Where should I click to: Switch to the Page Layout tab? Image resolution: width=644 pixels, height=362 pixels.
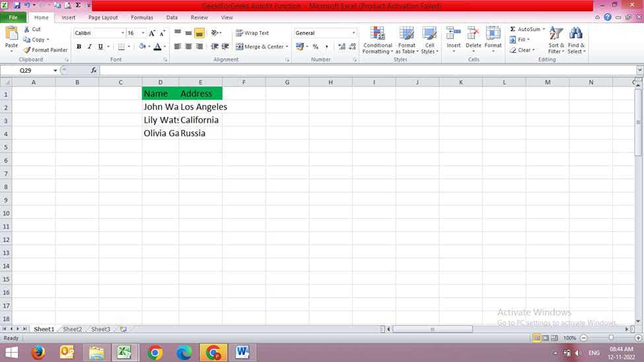pyautogui.click(x=103, y=17)
